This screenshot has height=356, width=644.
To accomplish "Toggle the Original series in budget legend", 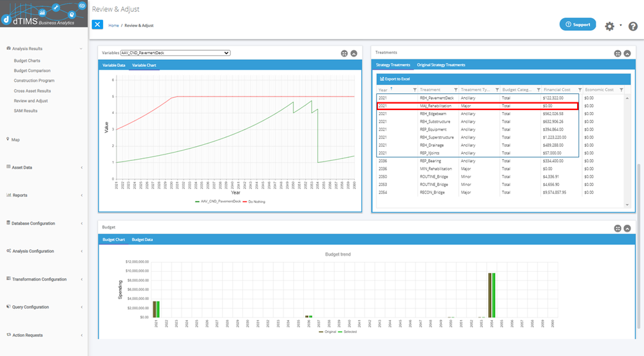I will point(327,332).
